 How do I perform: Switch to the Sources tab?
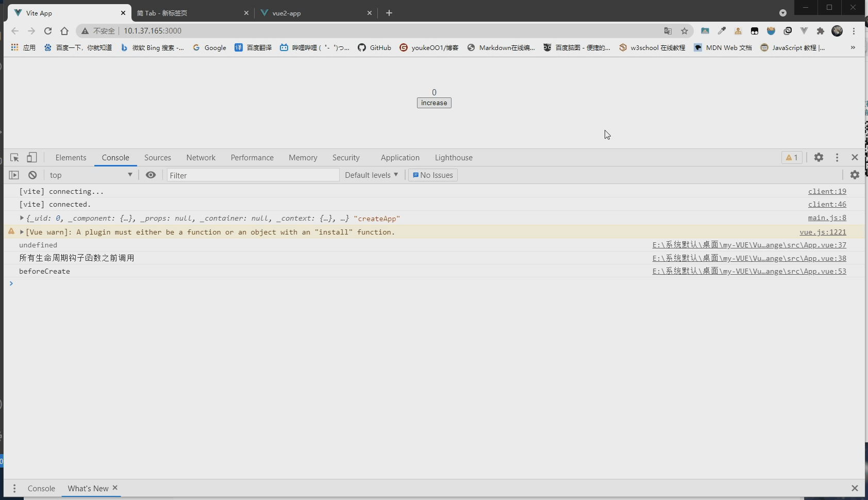[x=158, y=158]
